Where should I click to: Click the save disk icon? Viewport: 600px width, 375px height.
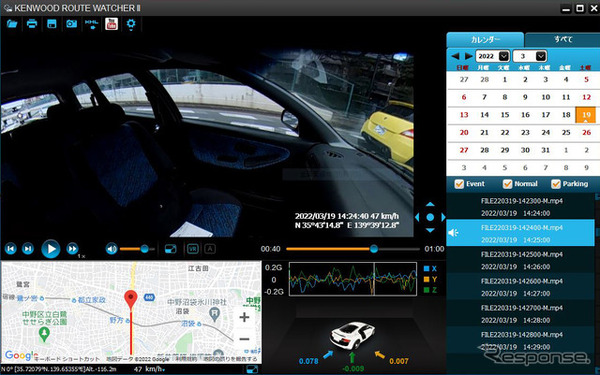pos(52,24)
